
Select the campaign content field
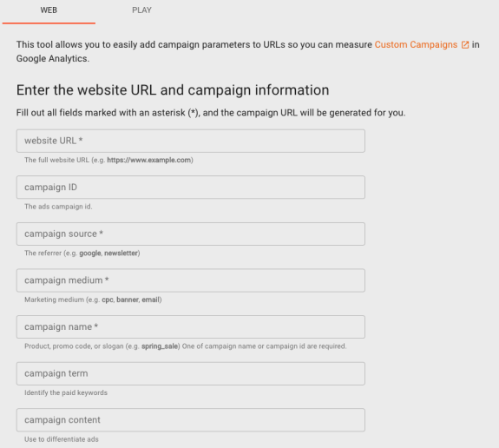pyautogui.click(x=191, y=420)
